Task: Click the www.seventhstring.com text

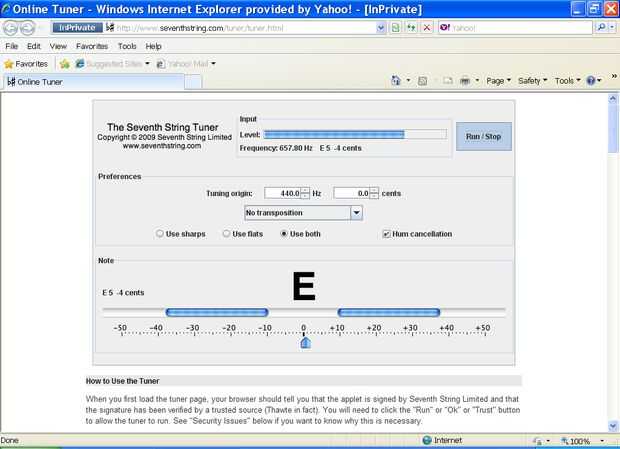Action: (162, 146)
